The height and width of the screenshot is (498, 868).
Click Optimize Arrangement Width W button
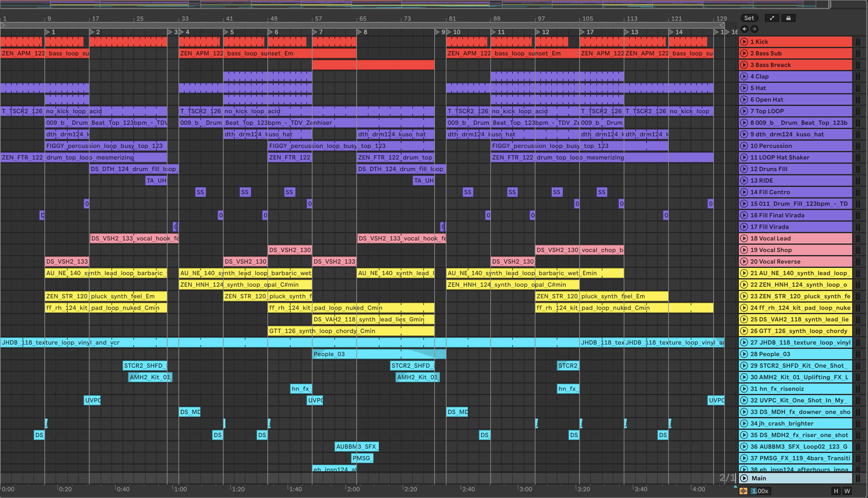tap(847, 491)
